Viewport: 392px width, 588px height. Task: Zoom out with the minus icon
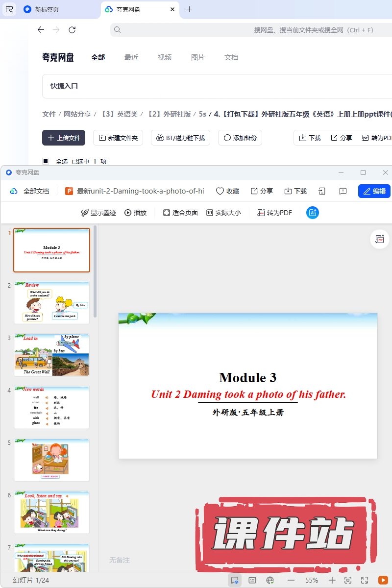pos(291,580)
